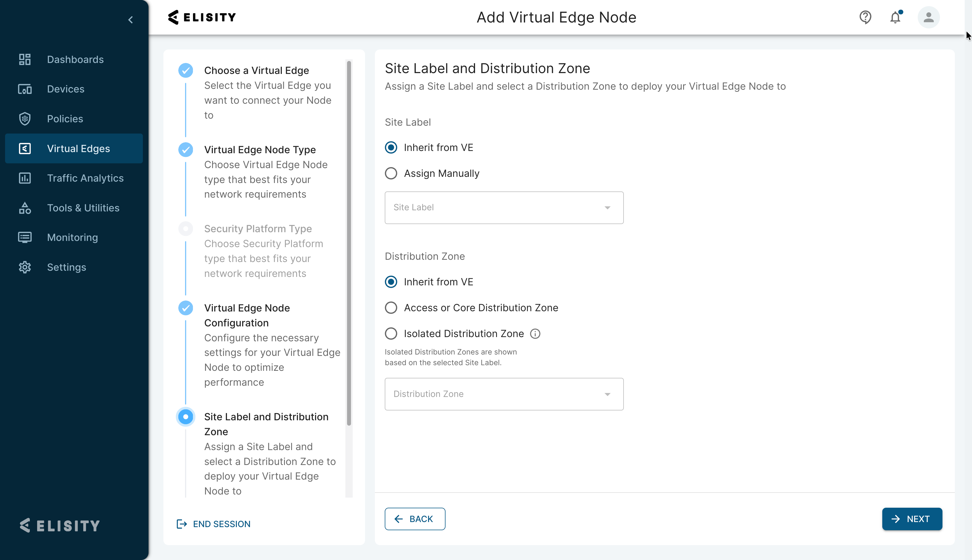Open the Virtual Edges navigation item
The image size is (972, 560).
coord(78,148)
